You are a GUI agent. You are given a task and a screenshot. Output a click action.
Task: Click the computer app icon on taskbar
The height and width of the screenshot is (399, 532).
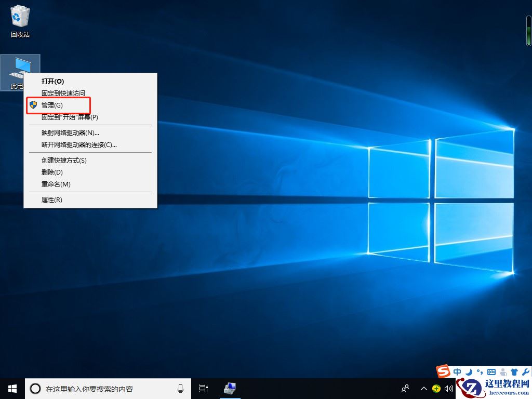229,388
